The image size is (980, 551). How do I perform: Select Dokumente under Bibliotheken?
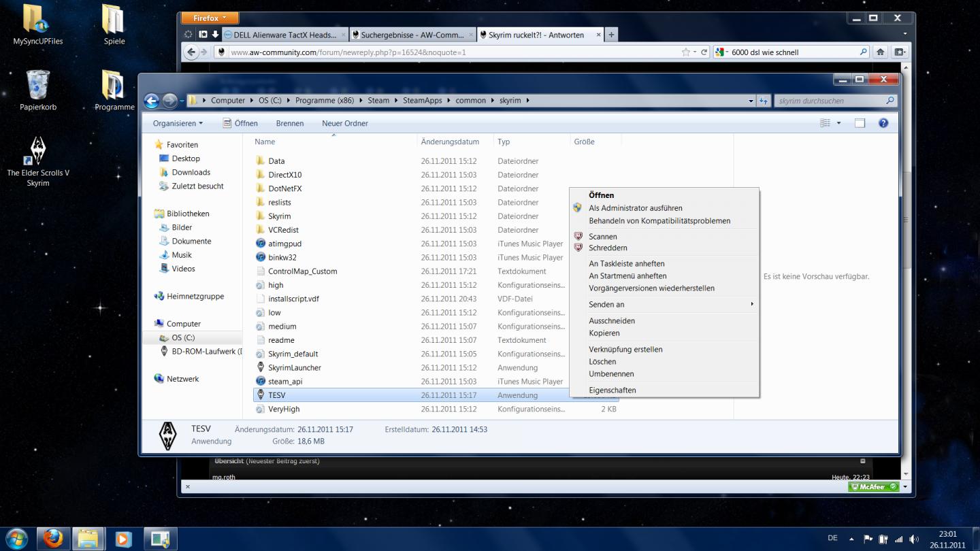(x=191, y=241)
